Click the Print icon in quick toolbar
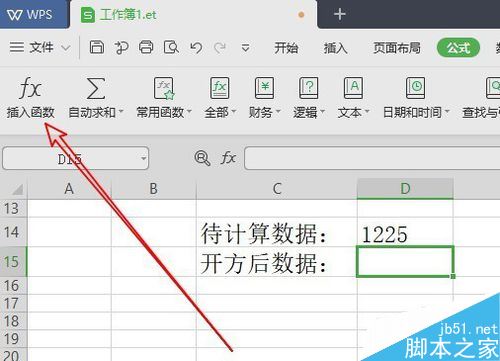Viewport: 500px width, 361px height. coord(146,48)
